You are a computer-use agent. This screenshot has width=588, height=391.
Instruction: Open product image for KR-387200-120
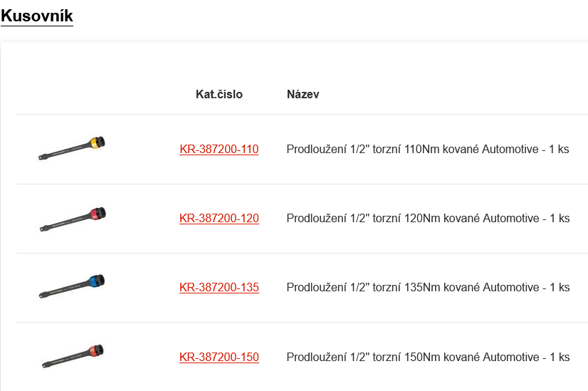[71, 218]
